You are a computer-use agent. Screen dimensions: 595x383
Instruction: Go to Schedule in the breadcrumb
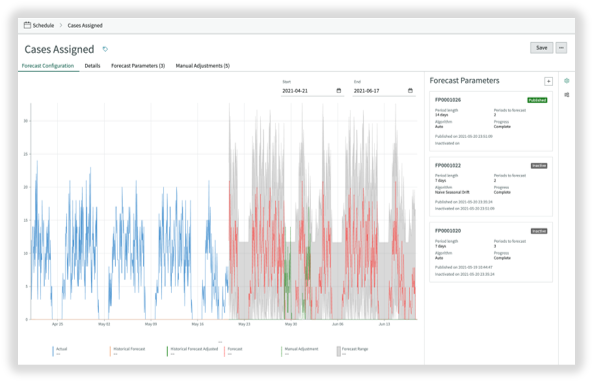tap(43, 25)
